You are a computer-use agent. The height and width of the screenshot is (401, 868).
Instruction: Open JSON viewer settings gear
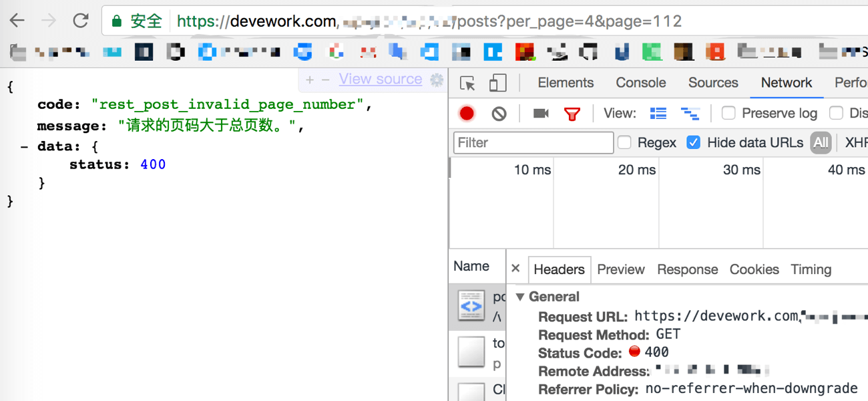(x=437, y=80)
